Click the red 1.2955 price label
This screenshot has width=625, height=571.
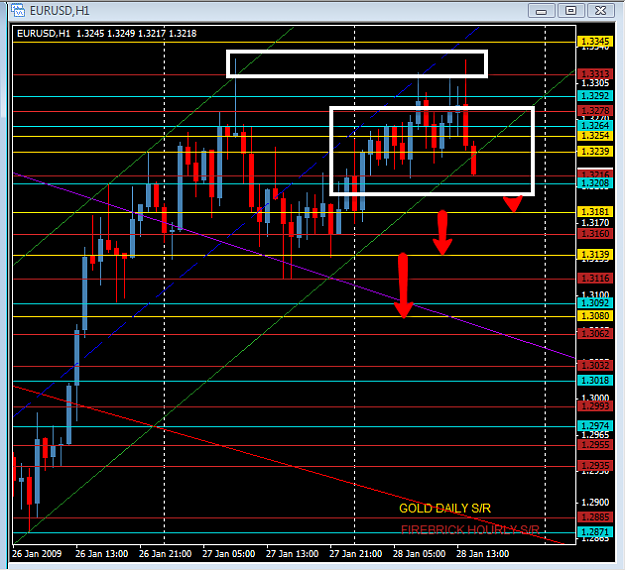point(595,445)
